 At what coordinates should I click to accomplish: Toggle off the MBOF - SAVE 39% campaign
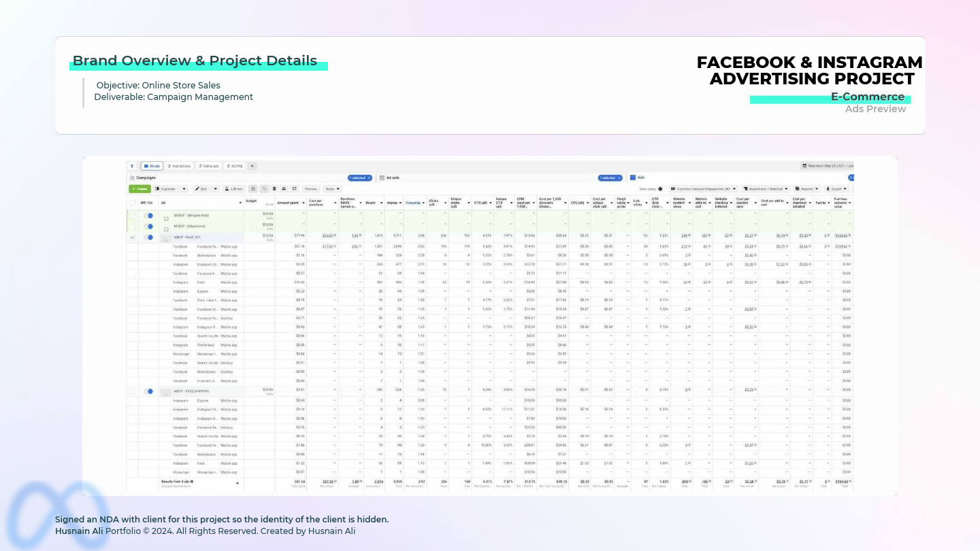click(150, 237)
